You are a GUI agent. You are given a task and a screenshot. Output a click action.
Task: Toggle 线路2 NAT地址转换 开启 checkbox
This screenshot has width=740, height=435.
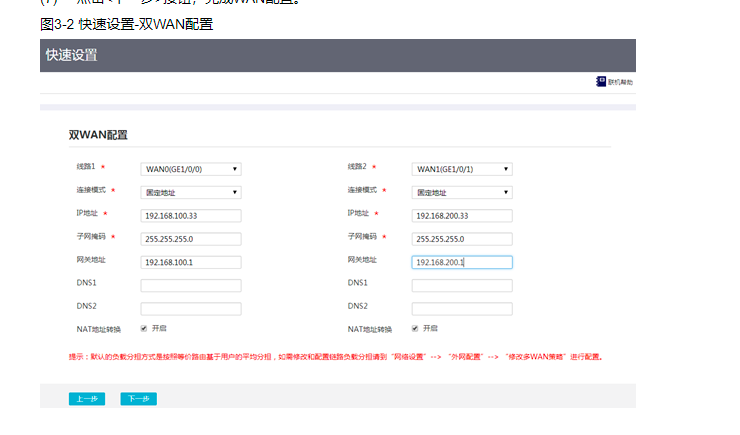415,328
